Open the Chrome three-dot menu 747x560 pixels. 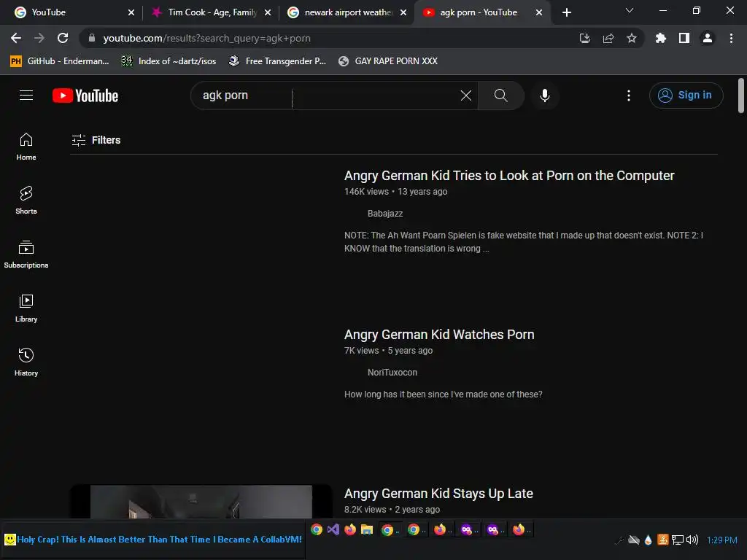click(731, 38)
